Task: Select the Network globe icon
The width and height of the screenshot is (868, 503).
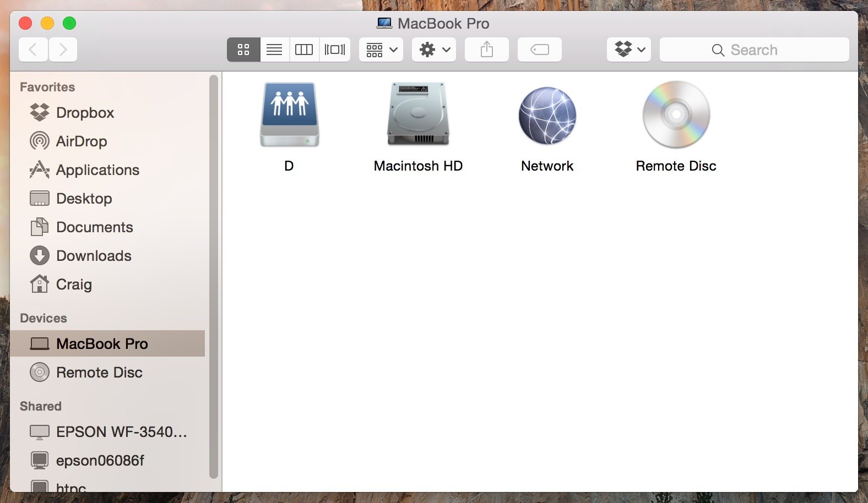Action: [547, 116]
